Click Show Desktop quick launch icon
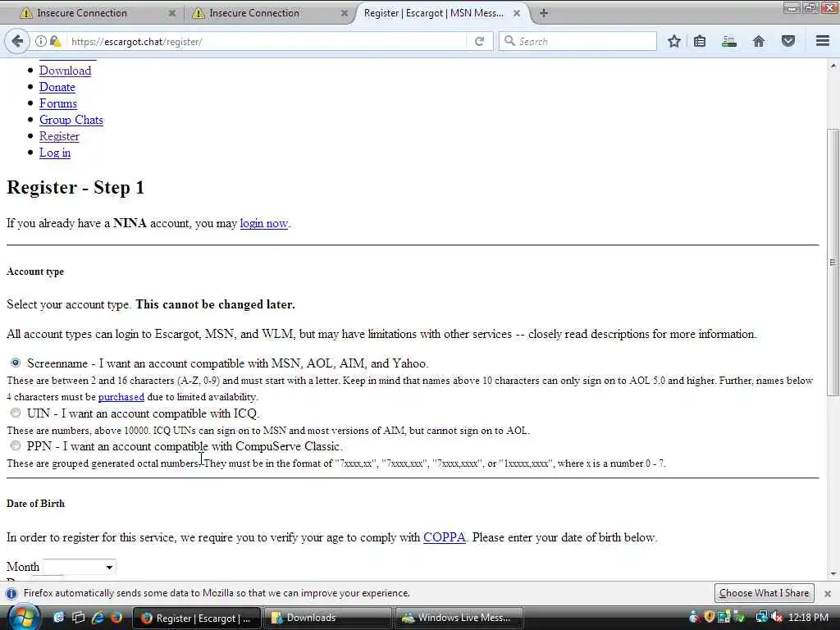Viewport: 840px width, 630px height. tap(58, 618)
